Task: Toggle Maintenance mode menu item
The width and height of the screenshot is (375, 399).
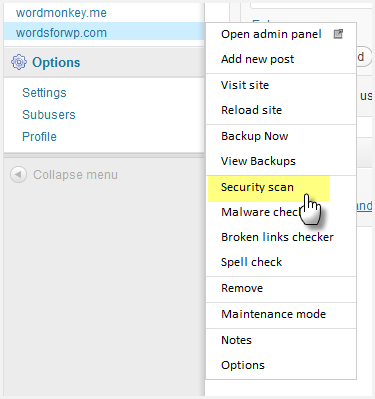Action: (x=273, y=314)
